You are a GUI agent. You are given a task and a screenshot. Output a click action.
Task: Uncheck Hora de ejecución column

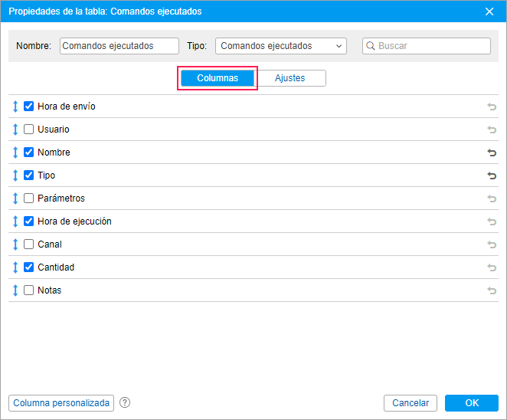(x=29, y=221)
